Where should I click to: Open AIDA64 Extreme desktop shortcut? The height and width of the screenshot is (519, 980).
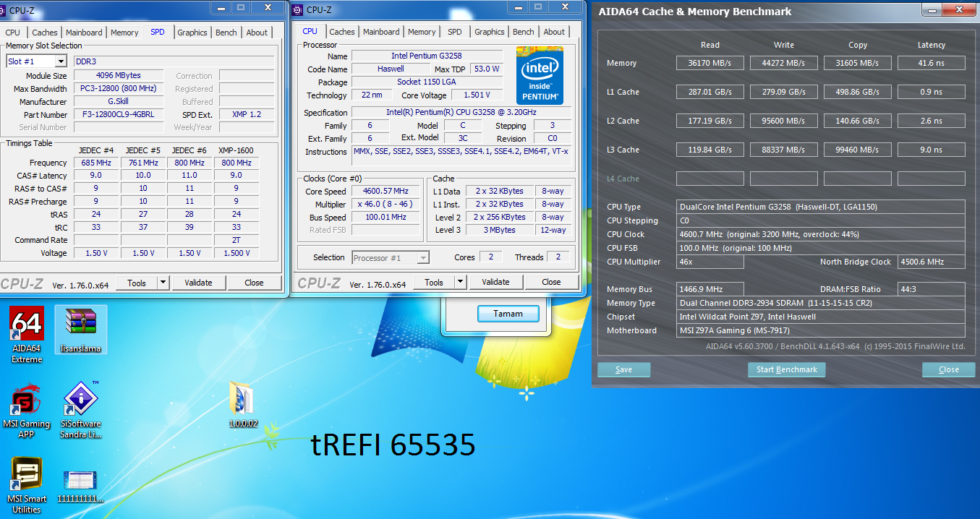pyautogui.click(x=27, y=334)
